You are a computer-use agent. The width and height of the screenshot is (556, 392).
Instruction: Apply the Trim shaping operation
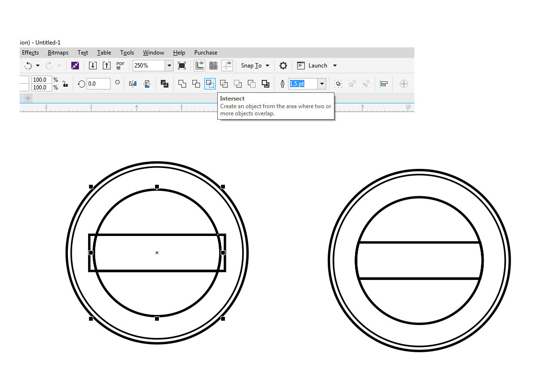(196, 83)
